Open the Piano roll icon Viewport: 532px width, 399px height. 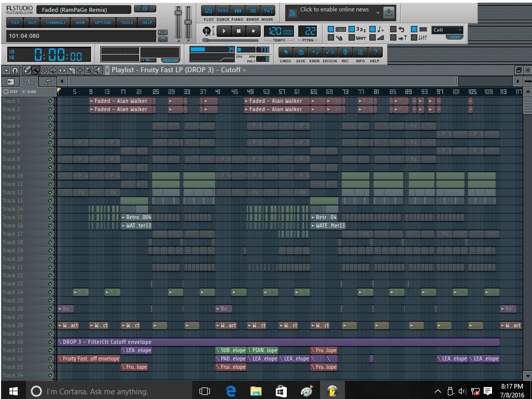238,10
